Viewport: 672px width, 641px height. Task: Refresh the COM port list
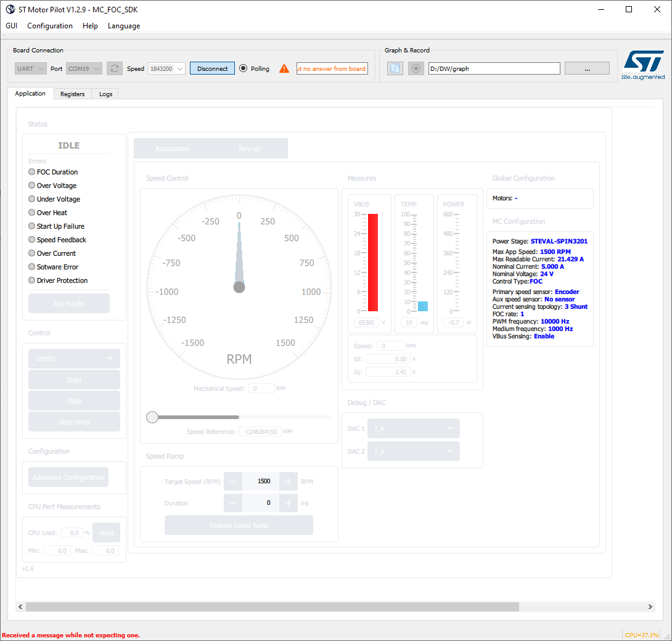pyautogui.click(x=114, y=68)
